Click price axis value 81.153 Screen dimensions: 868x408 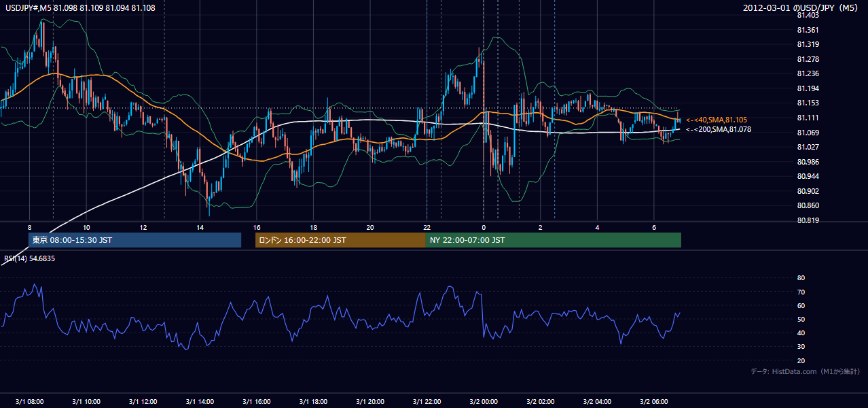(x=808, y=103)
